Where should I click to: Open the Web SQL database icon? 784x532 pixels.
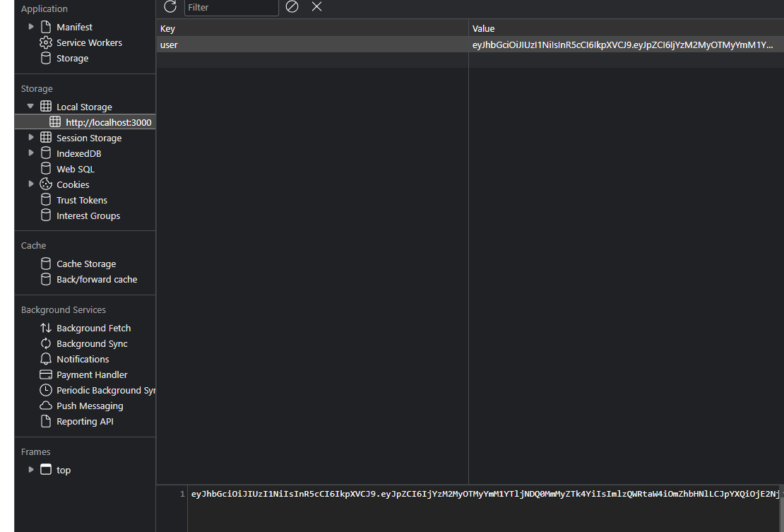click(x=45, y=168)
